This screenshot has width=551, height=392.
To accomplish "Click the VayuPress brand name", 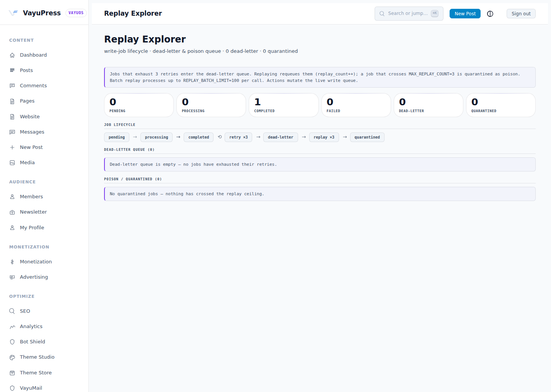I will point(42,13).
